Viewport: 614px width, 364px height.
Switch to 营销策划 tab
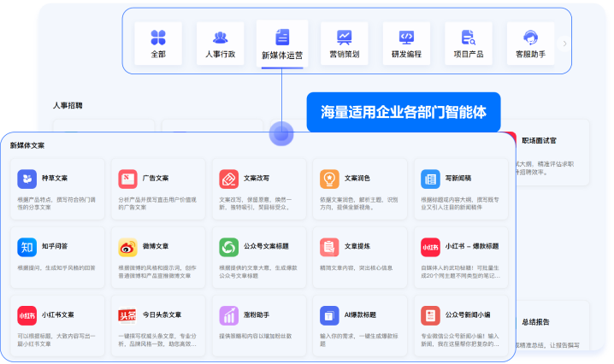(x=345, y=44)
